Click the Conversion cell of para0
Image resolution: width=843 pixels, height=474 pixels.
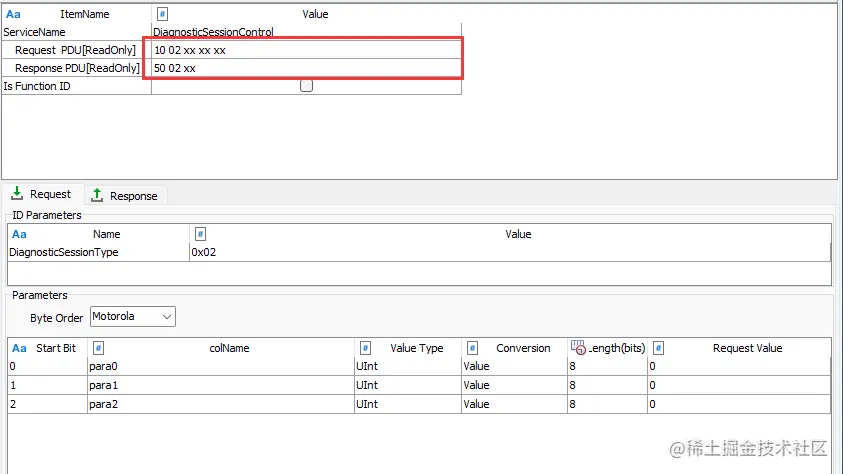click(x=514, y=366)
